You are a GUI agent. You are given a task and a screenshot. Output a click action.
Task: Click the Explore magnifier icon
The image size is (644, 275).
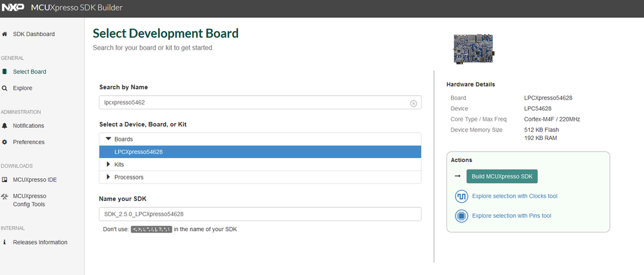point(5,88)
